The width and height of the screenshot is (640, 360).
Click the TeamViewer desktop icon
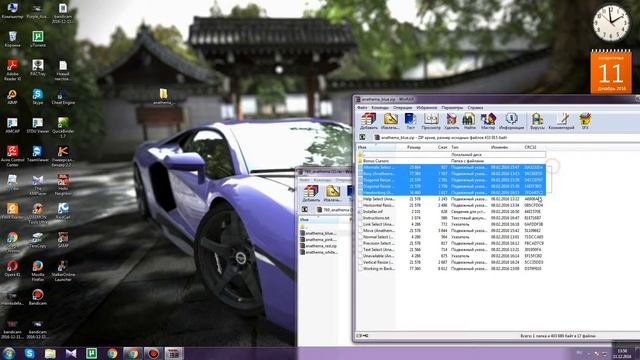[38, 155]
